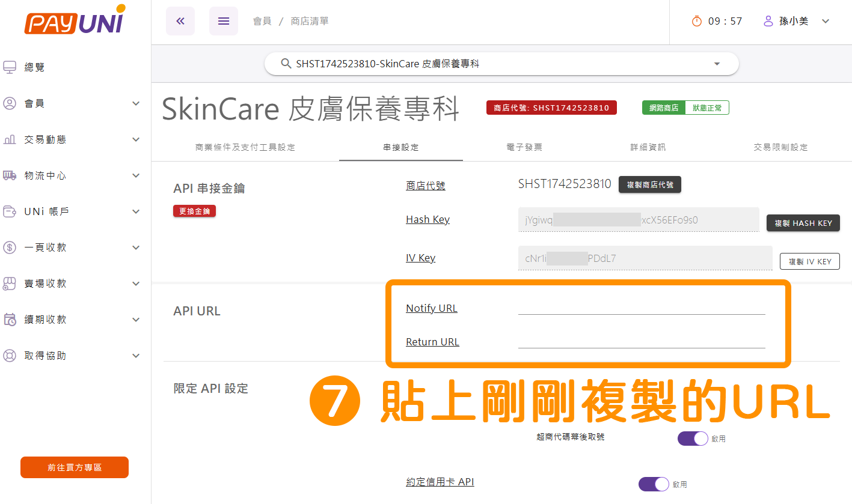Expand the 一頁收款 menu chevron
Image resolution: width=852 pixels, height=504 pixels.
[136, 247]
